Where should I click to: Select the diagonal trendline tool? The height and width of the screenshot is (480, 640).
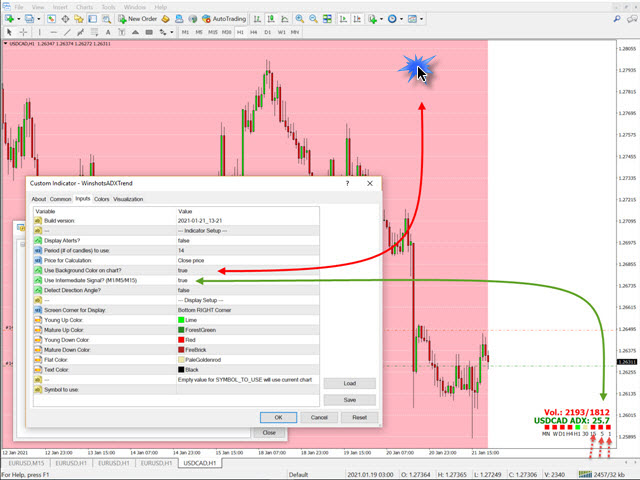click(67, 32)
